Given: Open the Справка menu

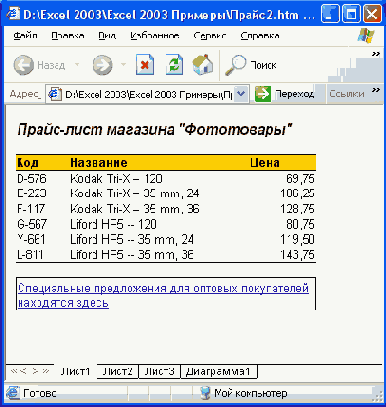Looking at the screenshot, I should coord(260,35).
